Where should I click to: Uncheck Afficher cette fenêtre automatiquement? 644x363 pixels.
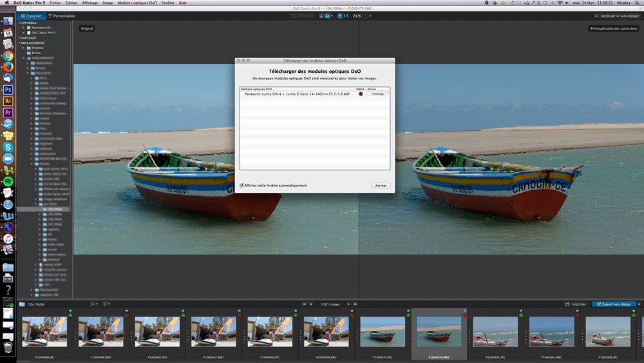(242, 186)
